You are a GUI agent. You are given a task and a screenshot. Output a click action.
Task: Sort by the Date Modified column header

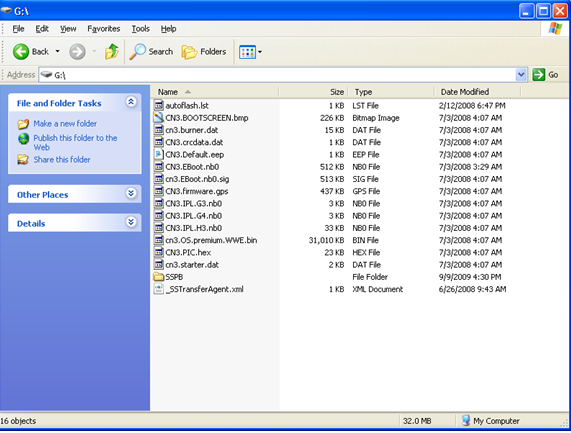478,92
